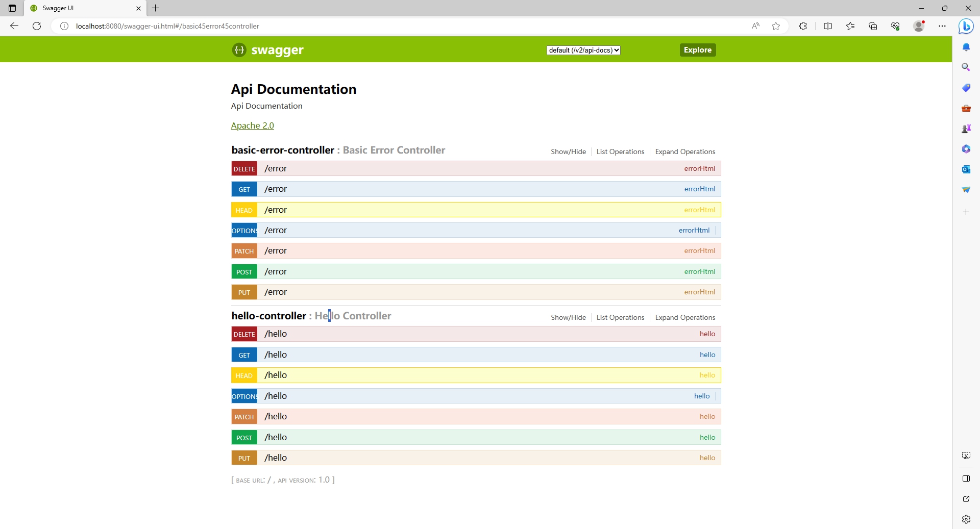
Task: Expand the OPTIONS /error operation
Action: coord(476,230)
